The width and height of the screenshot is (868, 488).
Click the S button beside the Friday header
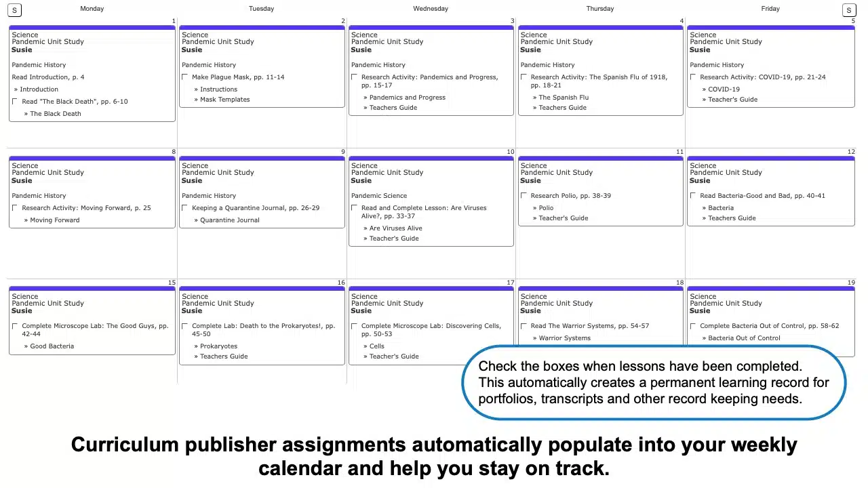click(x=848, y=10)
